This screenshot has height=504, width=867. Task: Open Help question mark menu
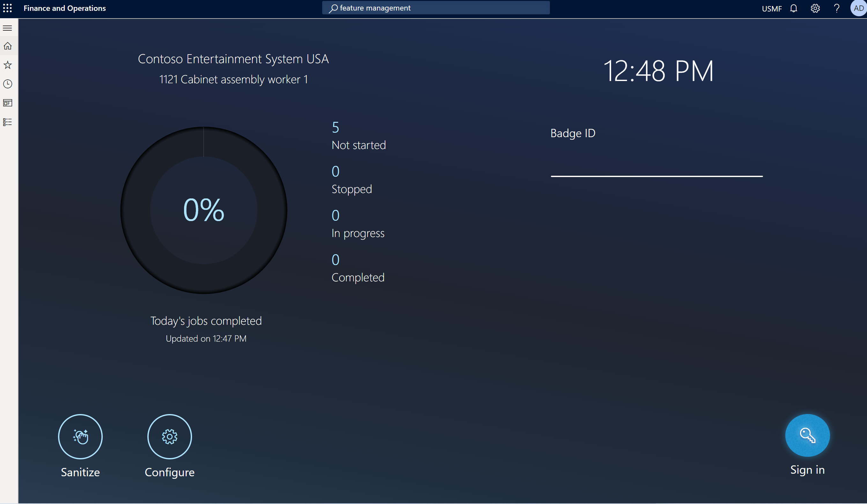tap(836, 8)
